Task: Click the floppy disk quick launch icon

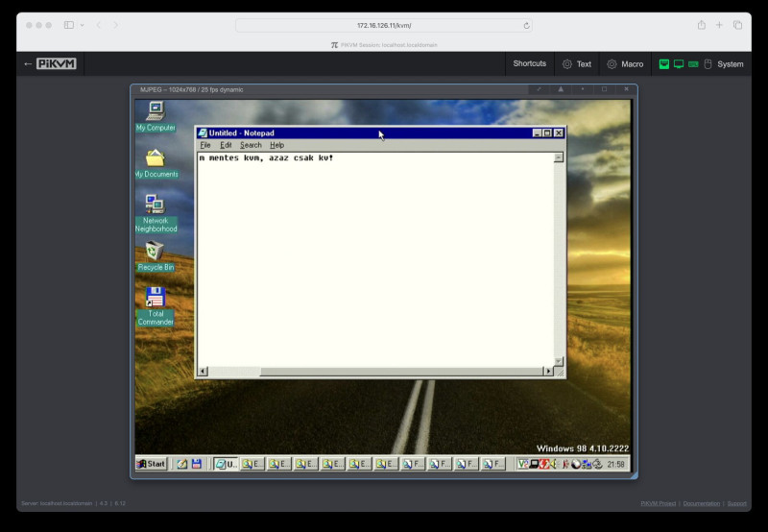Action: (197, 464)
